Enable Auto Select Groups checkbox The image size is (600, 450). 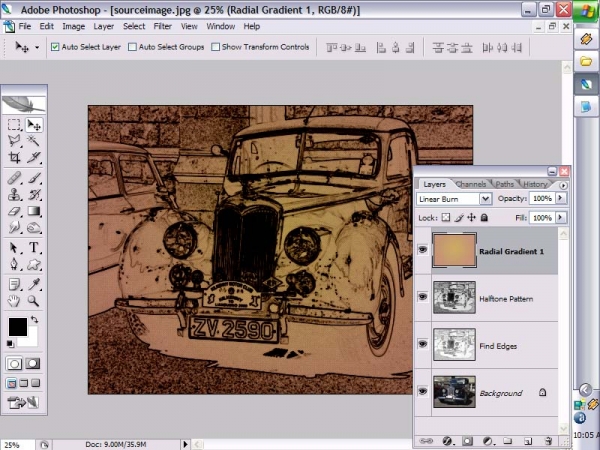[x=132, y=47]
